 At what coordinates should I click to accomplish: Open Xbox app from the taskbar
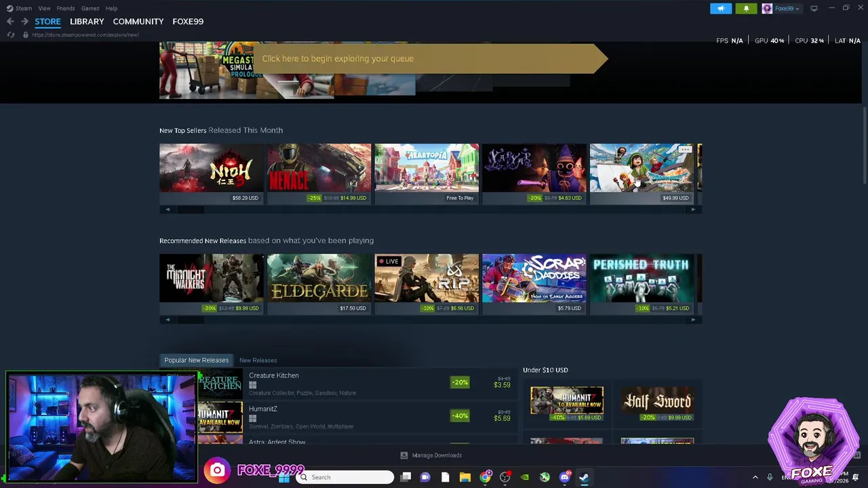coord(544,477)
